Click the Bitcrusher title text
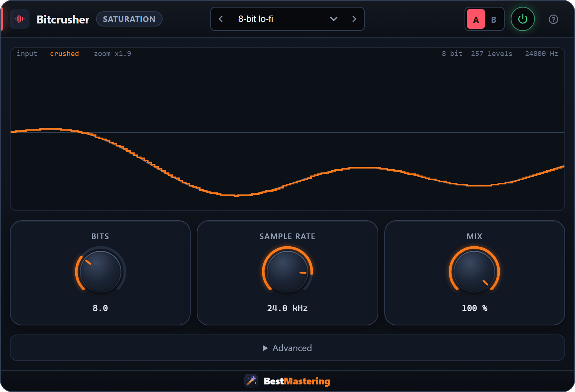Image resolution: width=575 pixels, height=392 pixels. coord(63,19)
